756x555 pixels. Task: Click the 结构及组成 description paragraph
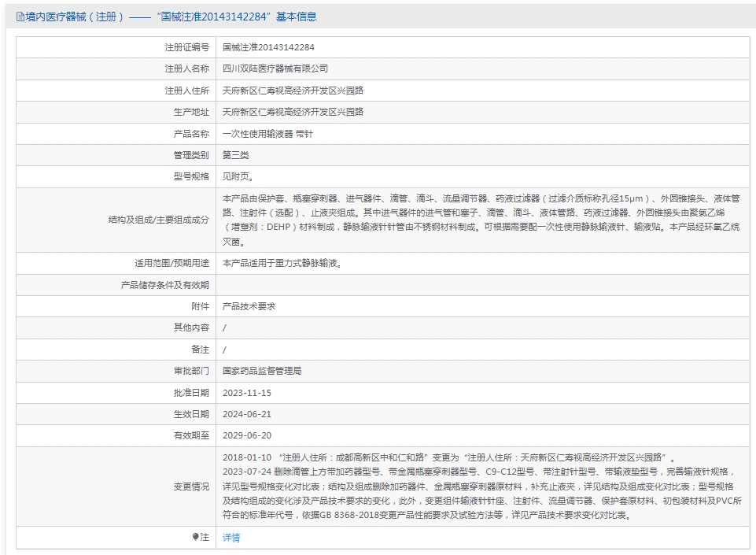(480, 220)
